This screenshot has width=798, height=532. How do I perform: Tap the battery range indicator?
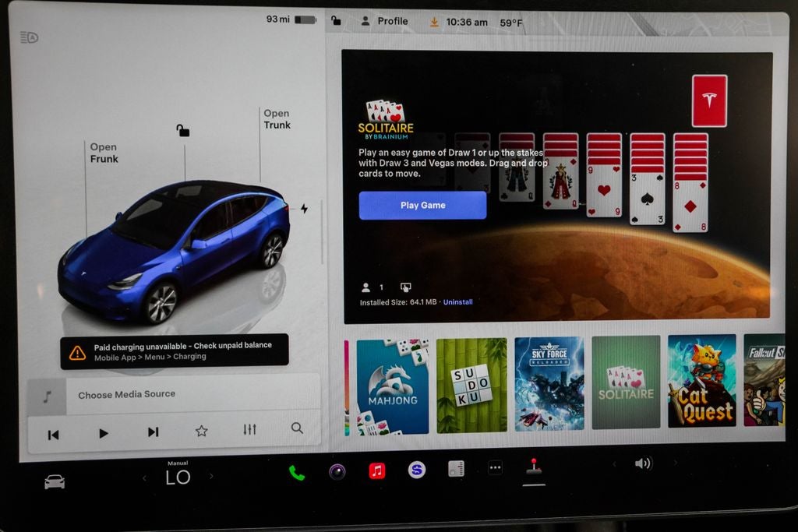tap(291, 19)
